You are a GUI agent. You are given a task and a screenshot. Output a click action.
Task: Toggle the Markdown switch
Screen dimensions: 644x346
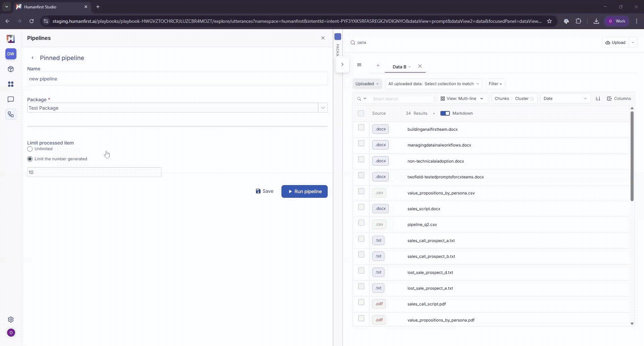pos(445,113)
